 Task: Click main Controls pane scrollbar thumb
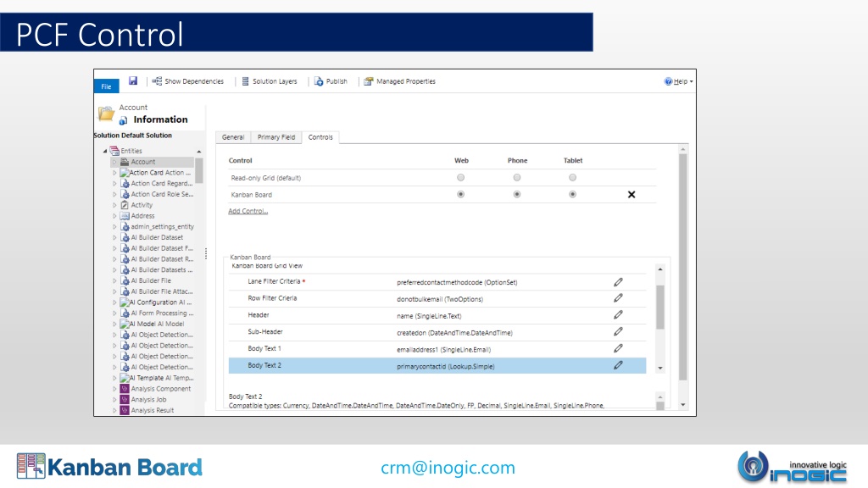click(682, 267)
